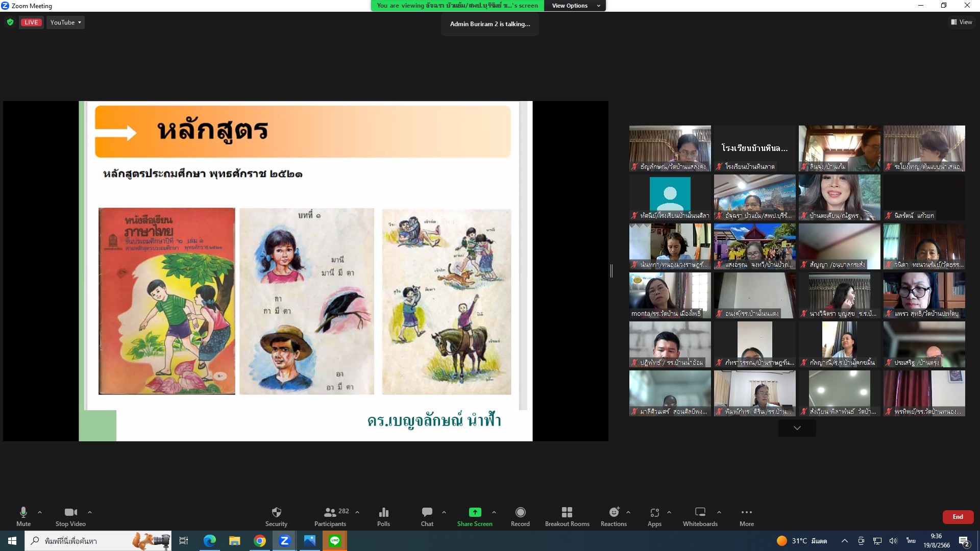Select โรงเรียนบ้านหินลาด participant tile

(754, 148)
